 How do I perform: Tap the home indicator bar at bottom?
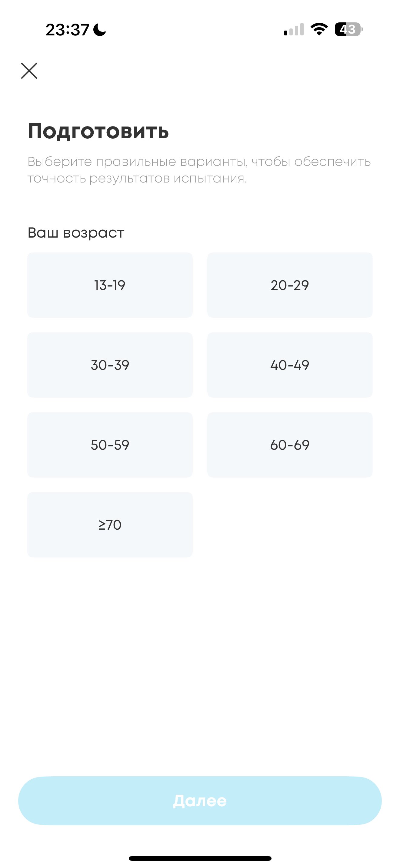(200, 858)
